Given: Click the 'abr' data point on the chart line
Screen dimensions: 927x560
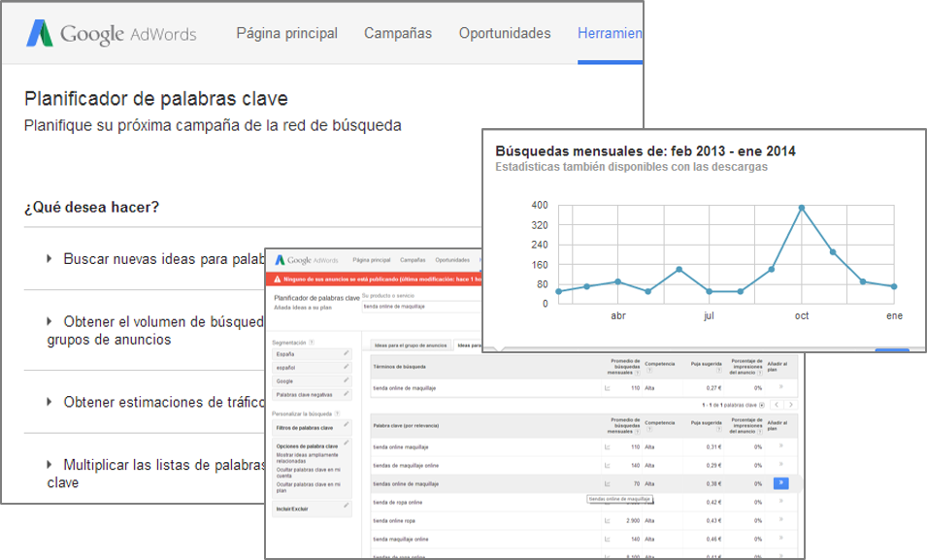Looking at the screenshot, I should coord(617,282).
